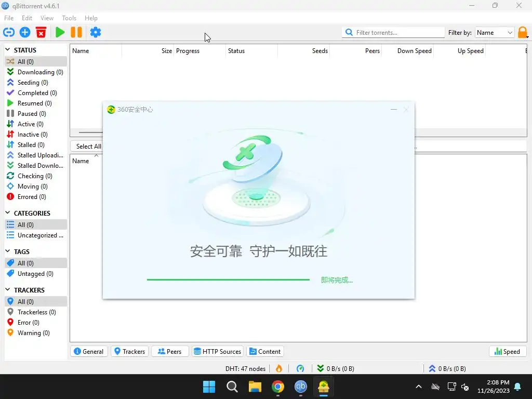The height and width of the screenshot is (399, 532).
Task: Click the flame connection status icon
Action: click(x=278, y=368)
